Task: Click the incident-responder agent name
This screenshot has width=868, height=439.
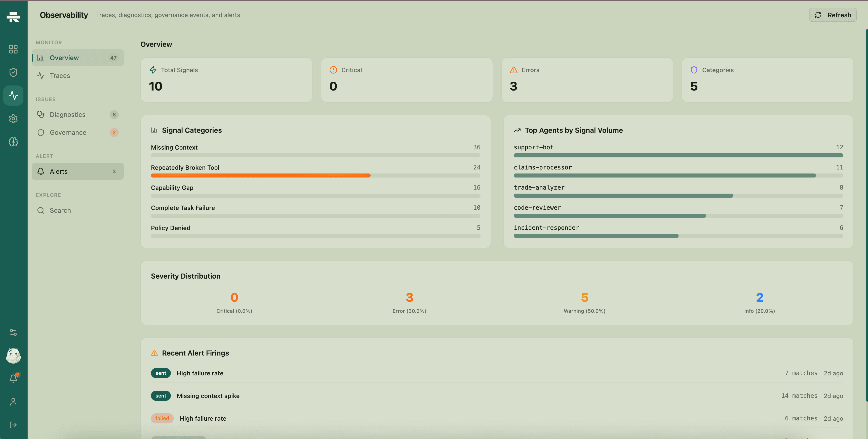Action: [546, 228]
